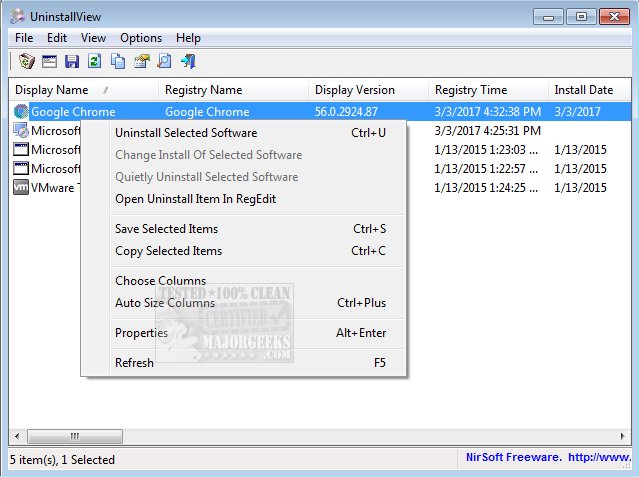Click the Copy toolbar icon
This screenshot has width=639, height=477.
(118, 62)
